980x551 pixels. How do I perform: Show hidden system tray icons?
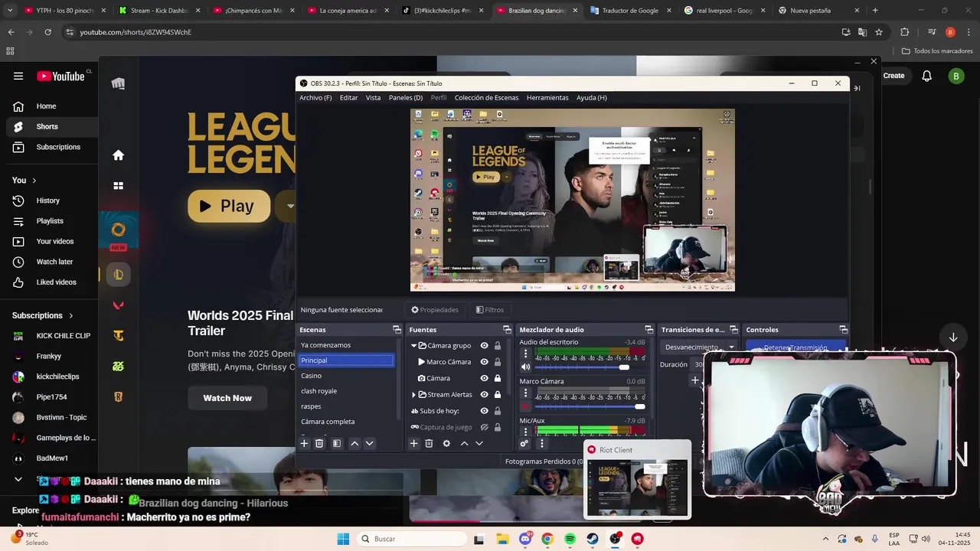(825, 539)
